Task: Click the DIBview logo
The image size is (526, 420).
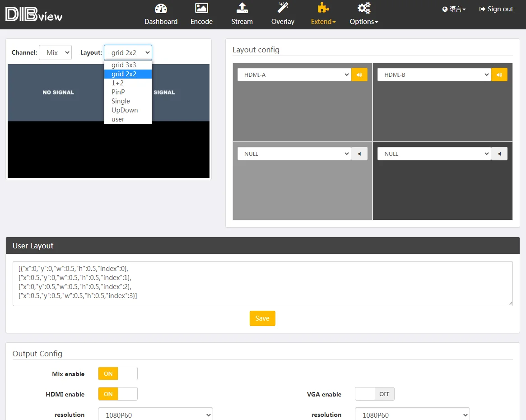Action: [x=34, y=14]
